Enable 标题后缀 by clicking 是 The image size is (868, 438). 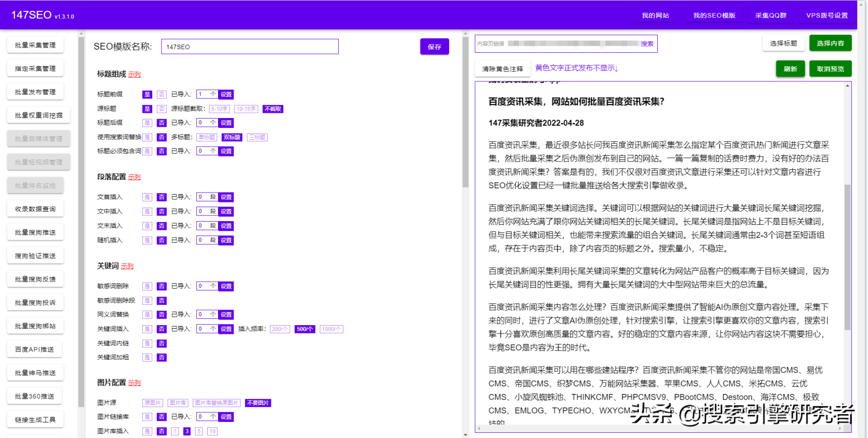(147, 123)
